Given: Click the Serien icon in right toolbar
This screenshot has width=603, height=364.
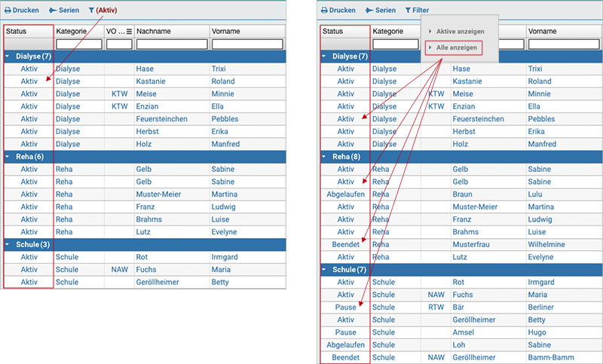Looking at the screenshot, I should point(369,11).
